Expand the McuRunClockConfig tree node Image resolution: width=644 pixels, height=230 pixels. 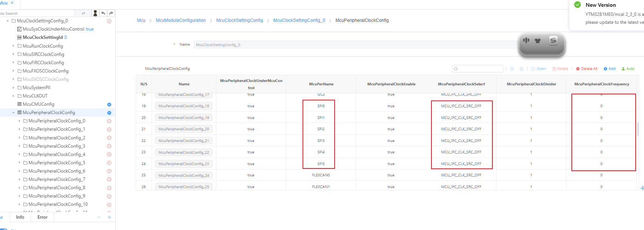click(x=14, y=46)
